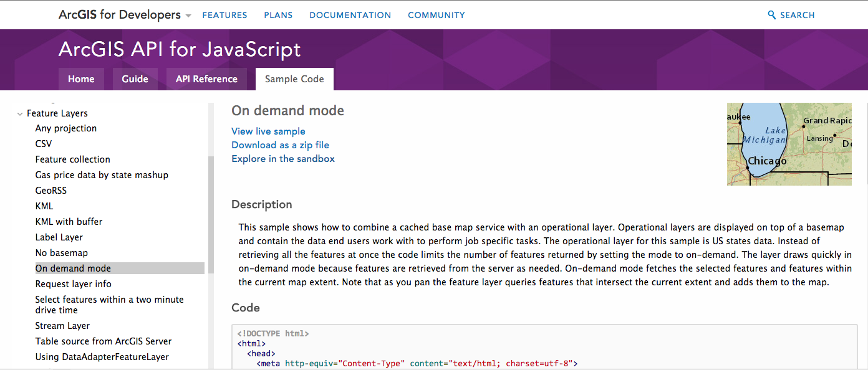Viewport: 868px width, 370px height.
Task: Select the Sample Code tab
Action: (294, 79)
